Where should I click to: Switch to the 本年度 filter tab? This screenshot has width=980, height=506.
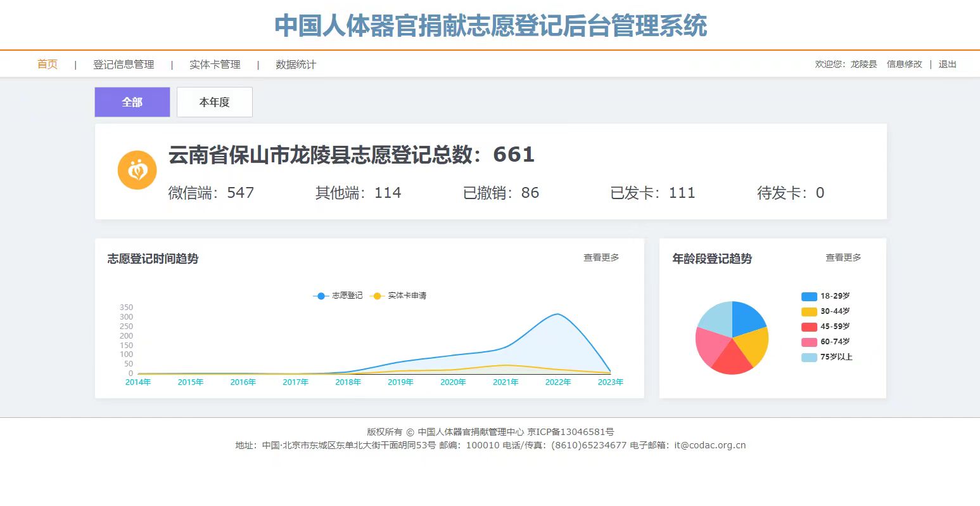(214, 102)
